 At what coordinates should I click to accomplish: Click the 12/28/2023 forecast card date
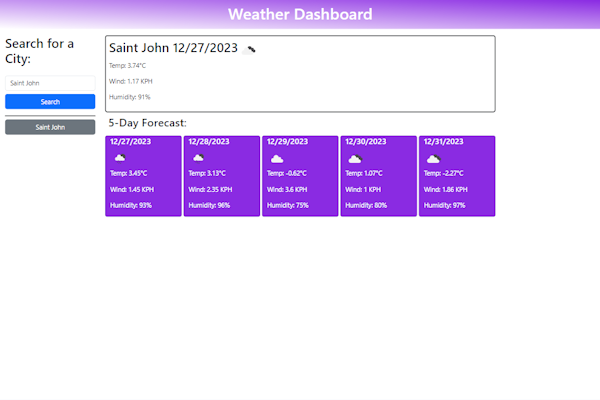tap(209, 142)
